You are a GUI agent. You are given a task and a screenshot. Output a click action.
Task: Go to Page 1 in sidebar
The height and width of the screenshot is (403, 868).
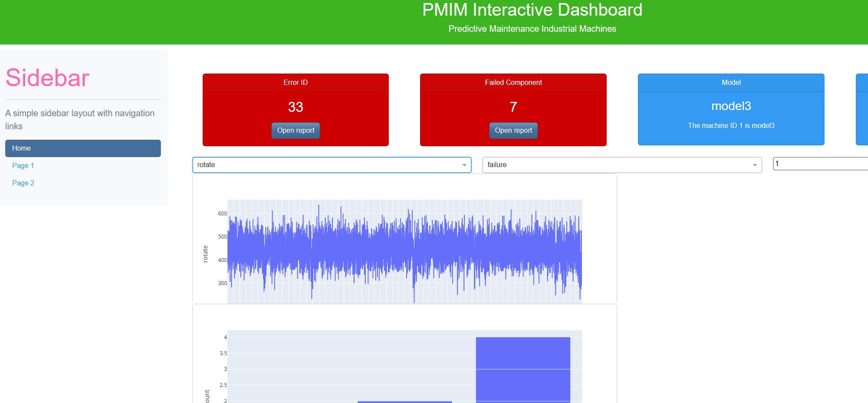[x=23, y=166]
